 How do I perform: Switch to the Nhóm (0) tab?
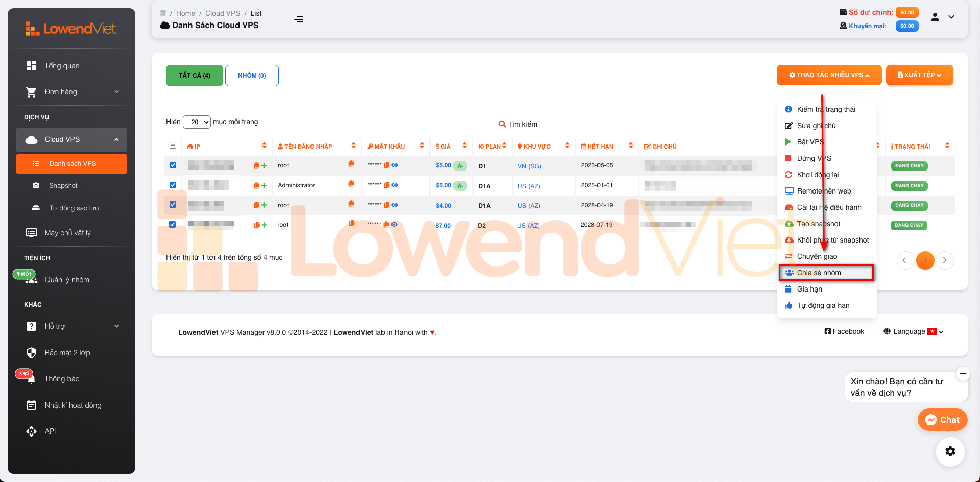pyautogui.click(x=252, y=76)
